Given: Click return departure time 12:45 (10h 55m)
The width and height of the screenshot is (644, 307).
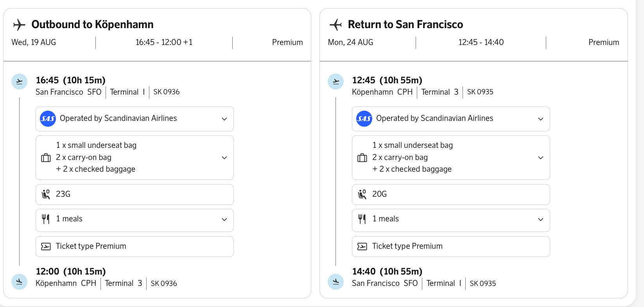Looking at the screenshot, I should point(387,80).
